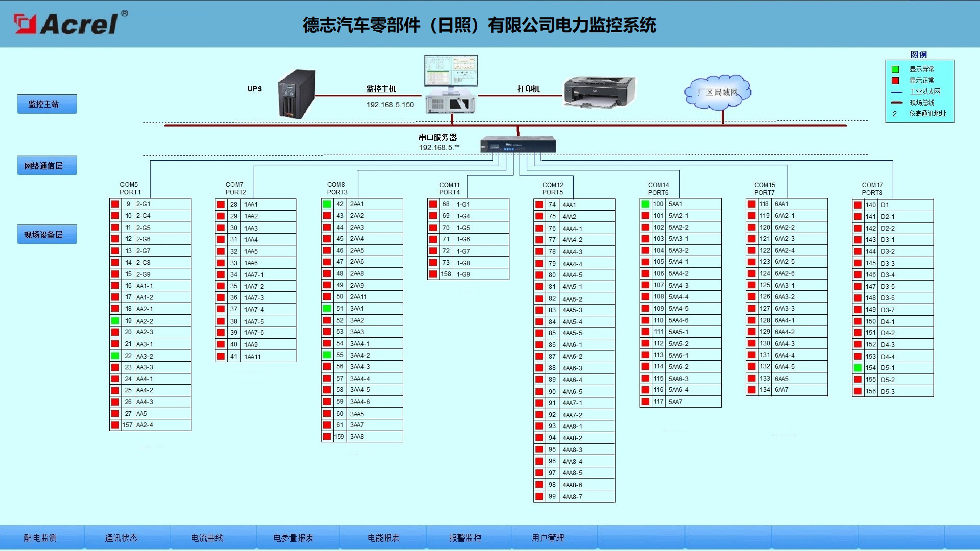Click device row 91 4AA7-1
Screen dimensions: 980x551
[574, 403]
